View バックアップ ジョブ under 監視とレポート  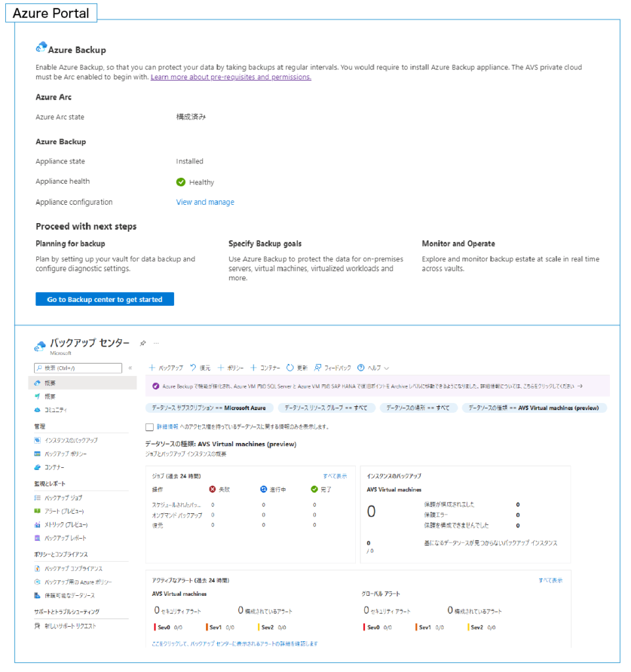pos(62,497)
